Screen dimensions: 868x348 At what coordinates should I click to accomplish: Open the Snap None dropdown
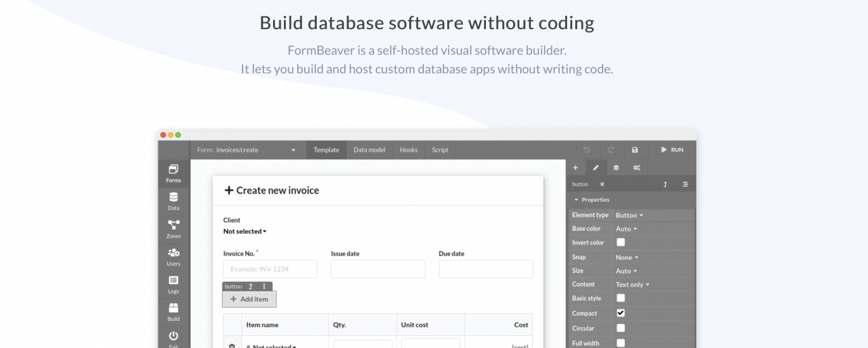(x=627, y=258)
